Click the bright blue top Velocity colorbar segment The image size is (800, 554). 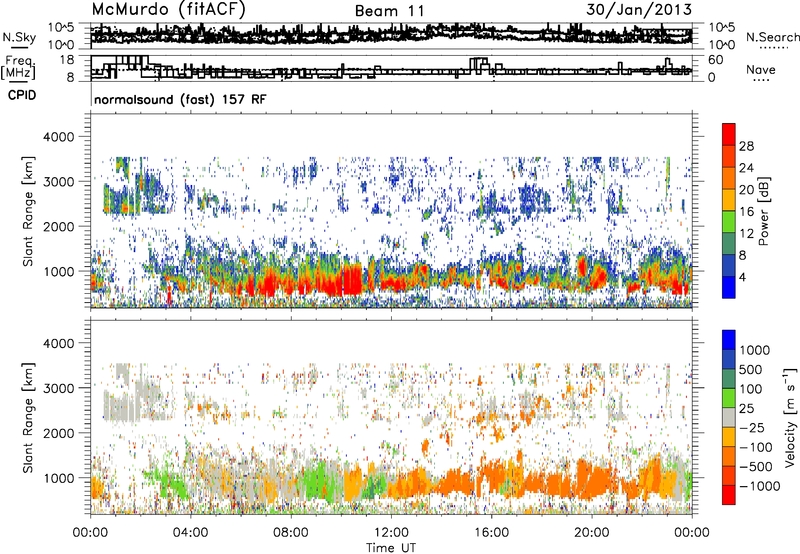tap(729, 340)
